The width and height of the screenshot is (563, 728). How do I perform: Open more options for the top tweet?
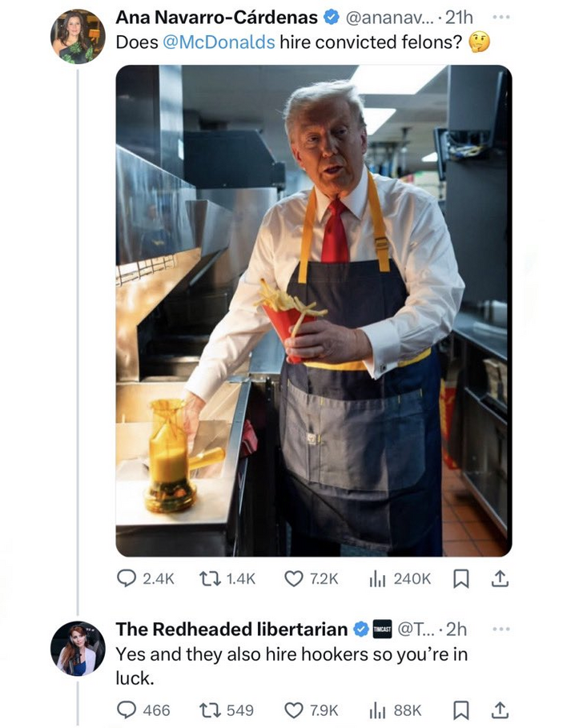(x=501, y=17)
